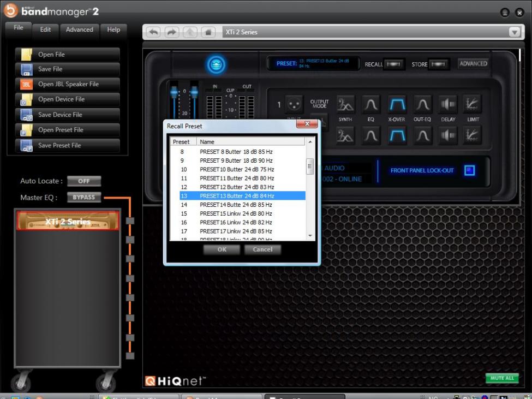
Task: Expand the XTi 2 Series device dropdown
Action: point(513,32)
